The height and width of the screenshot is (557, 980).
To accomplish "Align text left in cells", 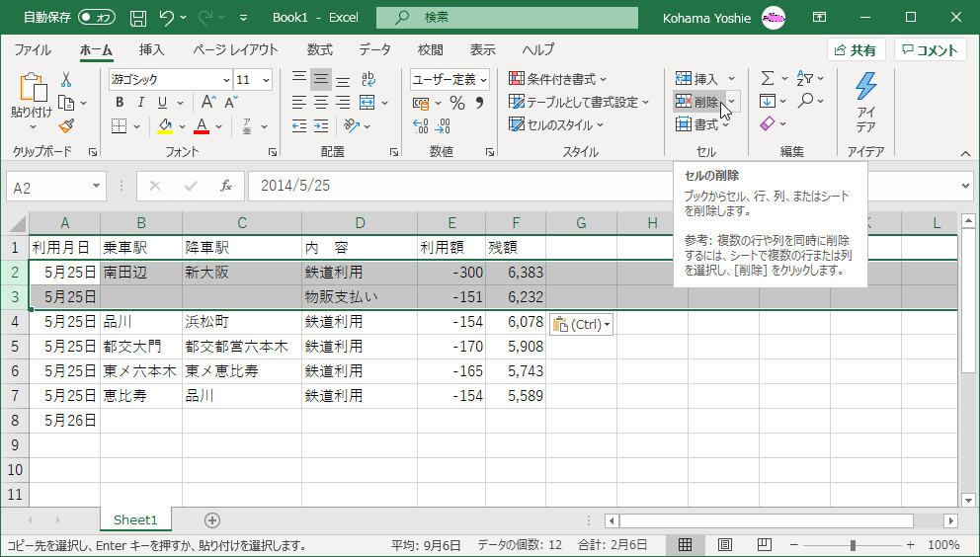I will (x=300, y=103).
